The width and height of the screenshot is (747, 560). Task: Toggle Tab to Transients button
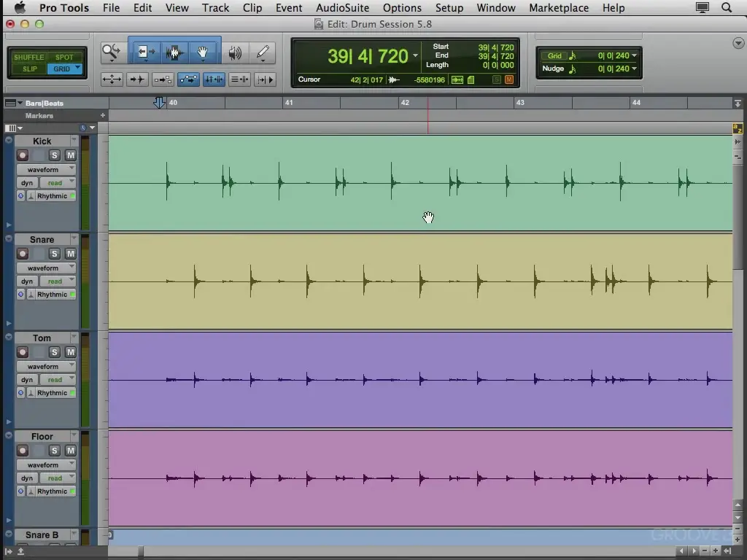click(x=137, y=79)
